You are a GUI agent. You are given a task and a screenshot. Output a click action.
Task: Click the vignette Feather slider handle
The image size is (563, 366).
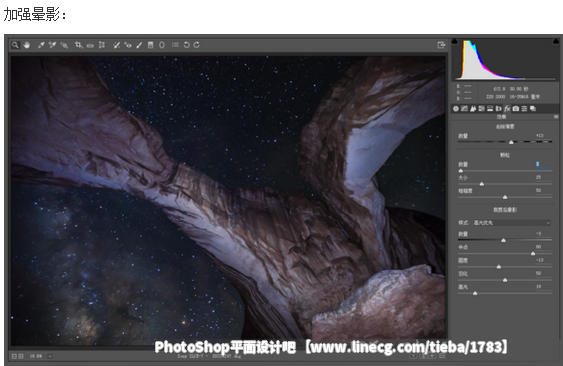click(x=505, y=280)
